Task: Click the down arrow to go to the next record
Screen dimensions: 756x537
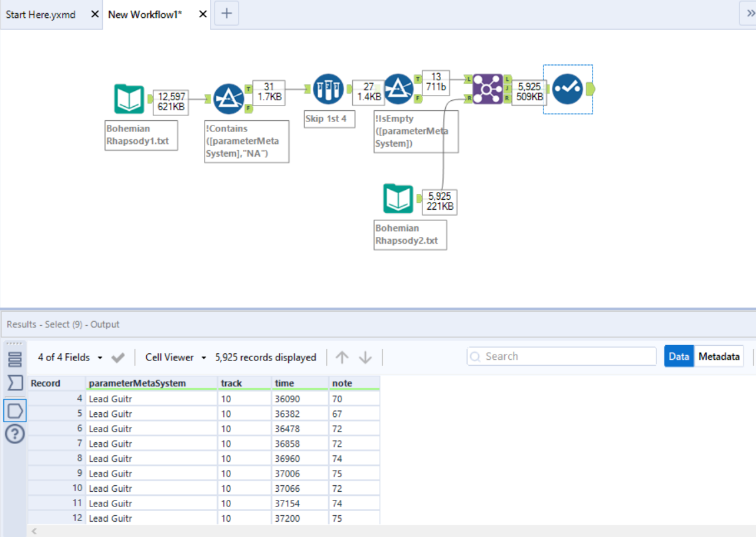Action: [x=365, y=357]
